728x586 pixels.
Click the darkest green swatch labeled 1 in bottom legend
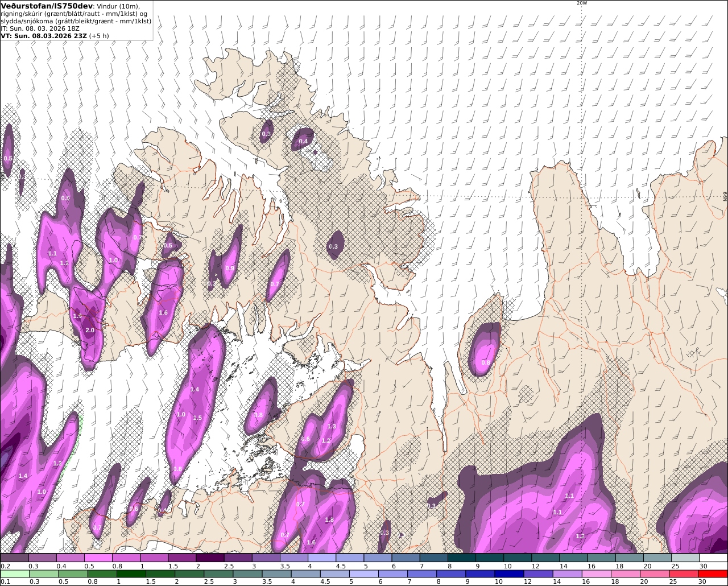point(132,573)
